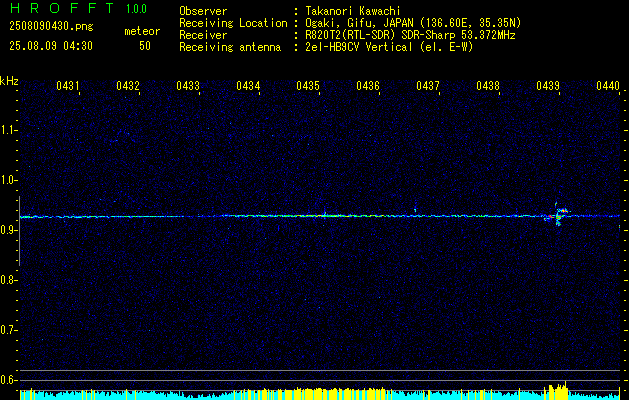
Task: Click the 0.9 kHz axis label
Action: (x=8, y=230)
